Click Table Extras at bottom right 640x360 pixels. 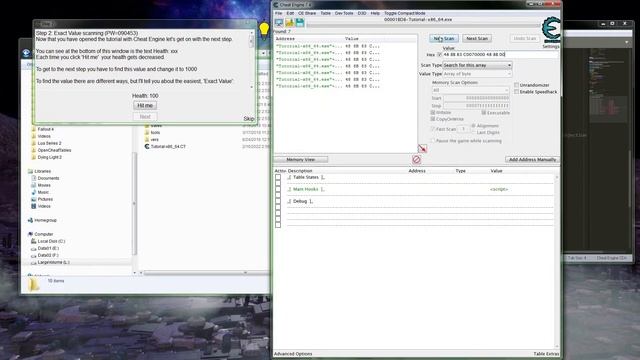546,354
